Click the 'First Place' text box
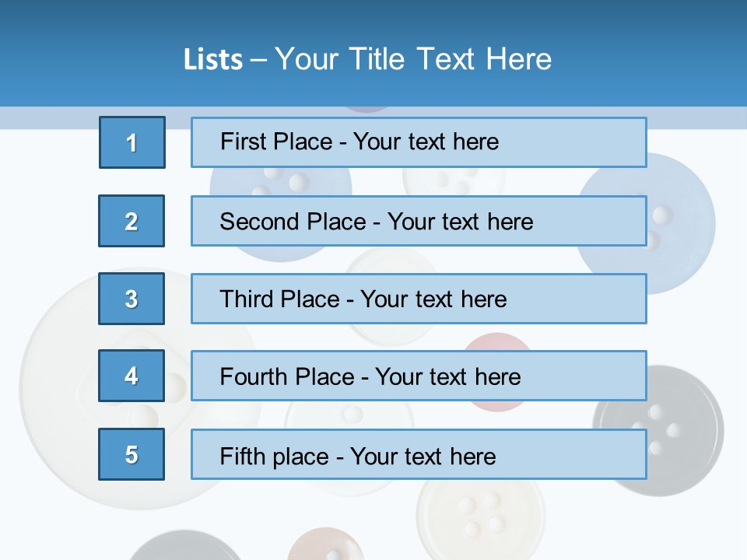This screenshot has width=747, height=560. [x=419, y=142]
